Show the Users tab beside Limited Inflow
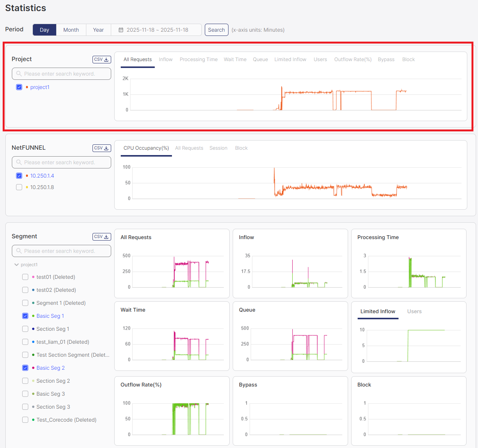Image resolution: width=478 pixels, height=448 pixels. 414,312
